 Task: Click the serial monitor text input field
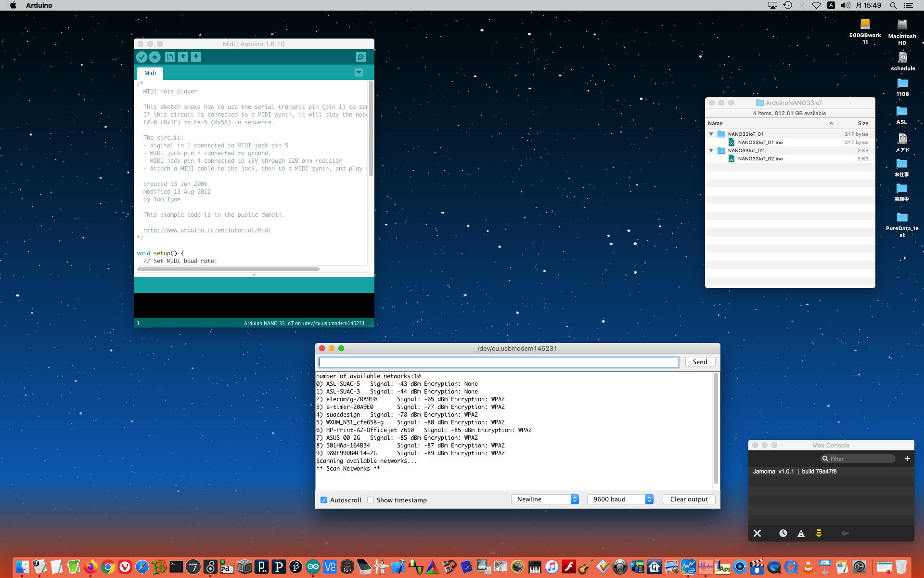click(x=498, y=362)
